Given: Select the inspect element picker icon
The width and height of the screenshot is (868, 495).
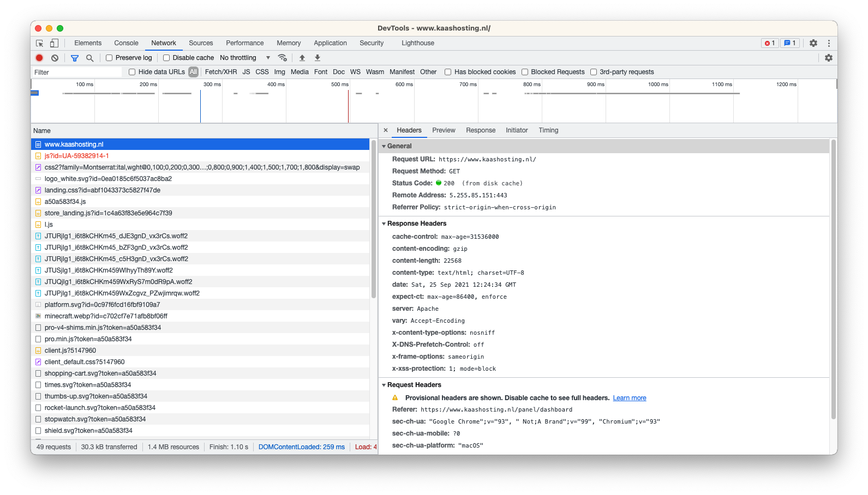Looking at the screenshot, I should 40,43.
